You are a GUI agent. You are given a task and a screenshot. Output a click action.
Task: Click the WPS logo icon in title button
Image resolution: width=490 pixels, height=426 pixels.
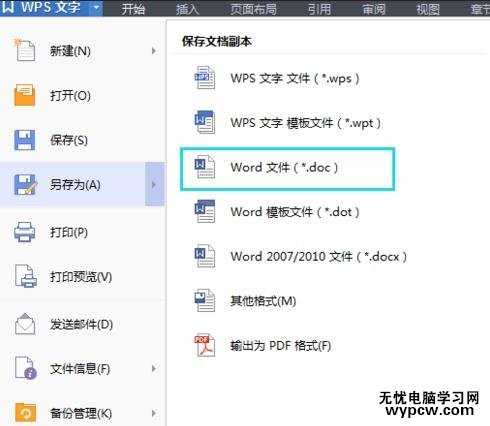point(8,7)
